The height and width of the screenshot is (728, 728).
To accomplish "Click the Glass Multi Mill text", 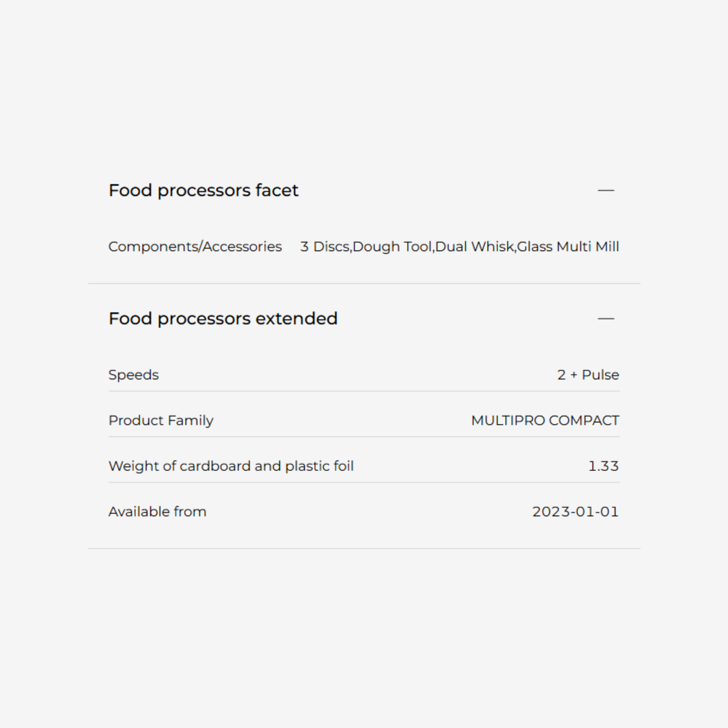I will tap(568, 246).
